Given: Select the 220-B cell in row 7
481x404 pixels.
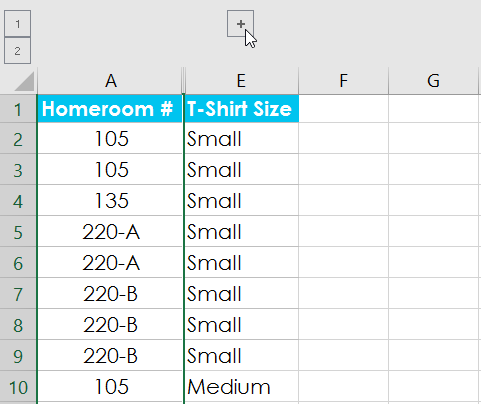Looking at the screenshot, I should pos(110,294).
